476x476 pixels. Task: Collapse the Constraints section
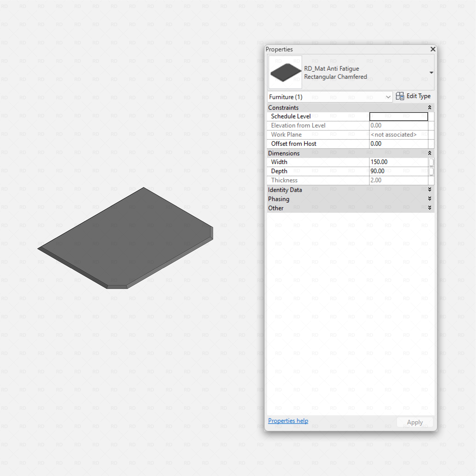[x=430, y=107]
